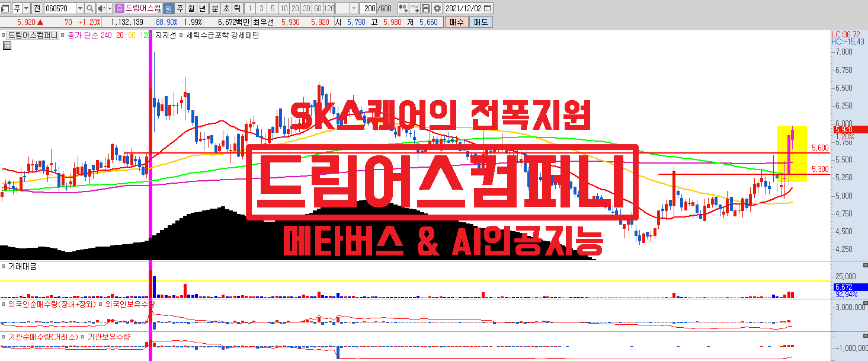Image resolution: width=868 pixels, height=361 pixels.
Task: Select the 드림어스컴퍼니 price series label
Action: tap(33, 36)
